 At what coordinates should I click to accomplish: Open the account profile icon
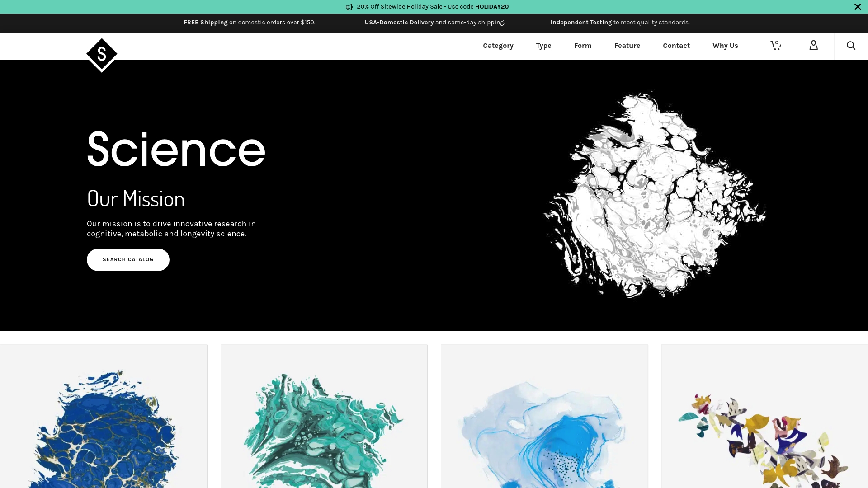(x=813, y=46)
